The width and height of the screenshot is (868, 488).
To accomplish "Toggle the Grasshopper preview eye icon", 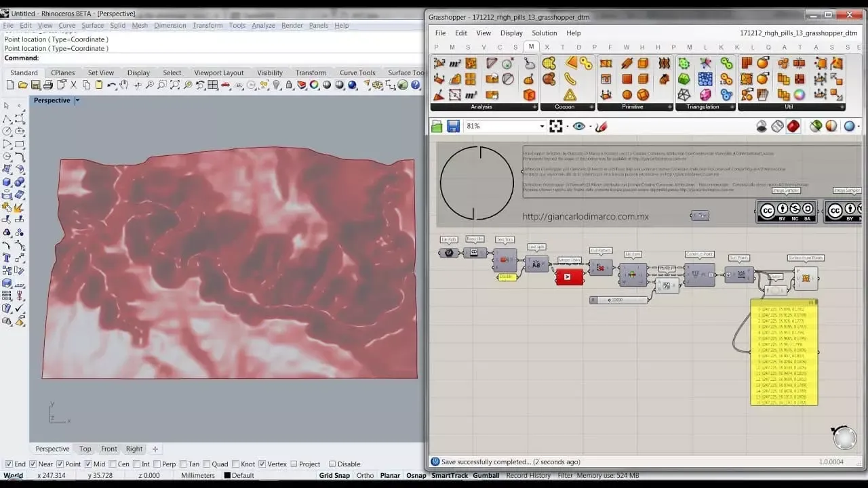I will click(x=578, y=126).
